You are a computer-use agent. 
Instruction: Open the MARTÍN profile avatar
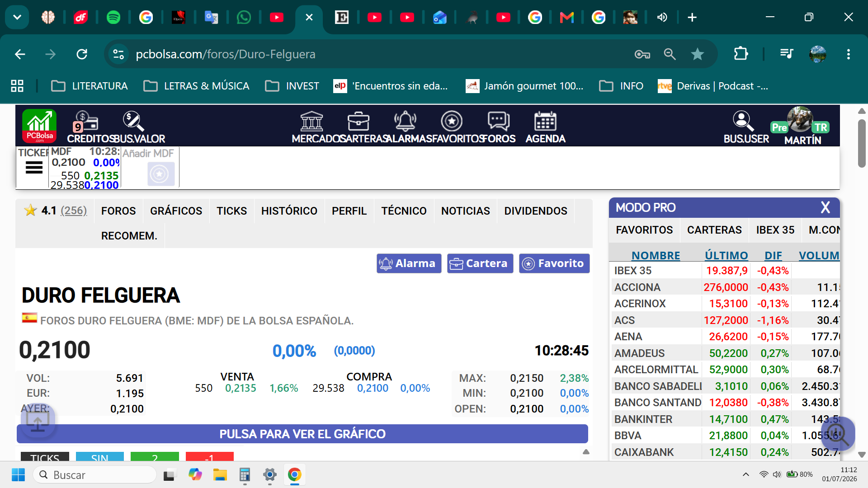(800, 119)
